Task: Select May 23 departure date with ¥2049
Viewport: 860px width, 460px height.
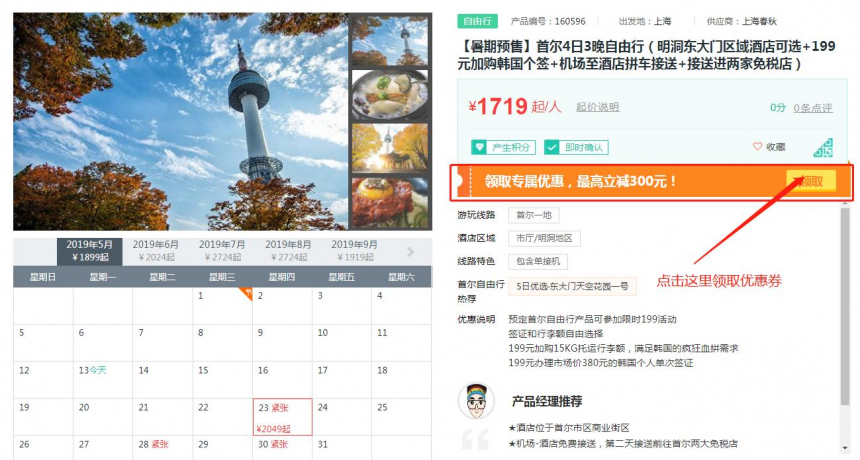Action: point(282,417)
